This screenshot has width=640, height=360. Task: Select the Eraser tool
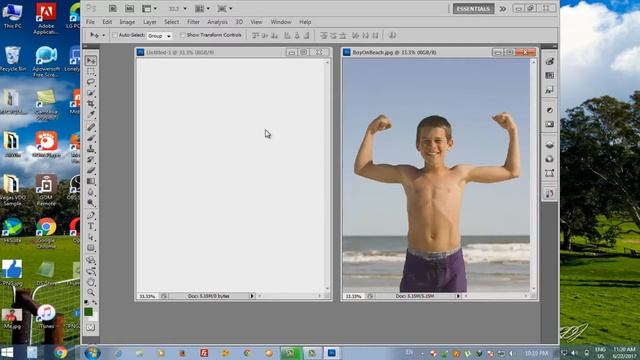(x=91, y=170)
